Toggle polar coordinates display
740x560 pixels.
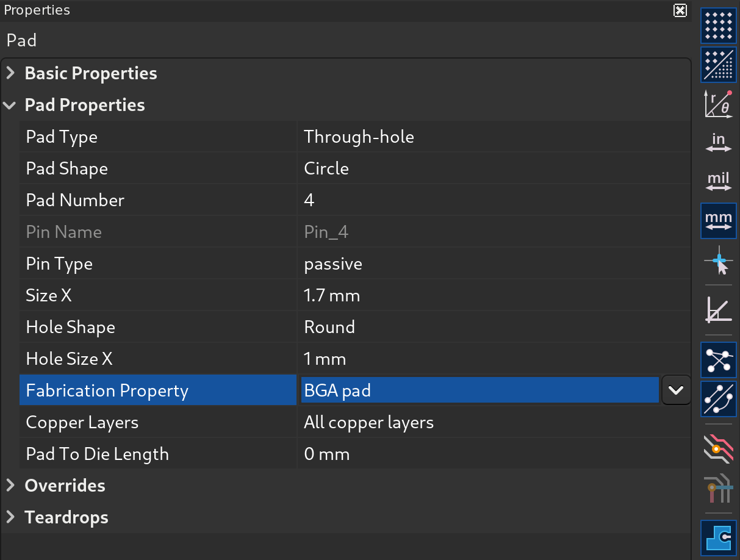[719, 104]
